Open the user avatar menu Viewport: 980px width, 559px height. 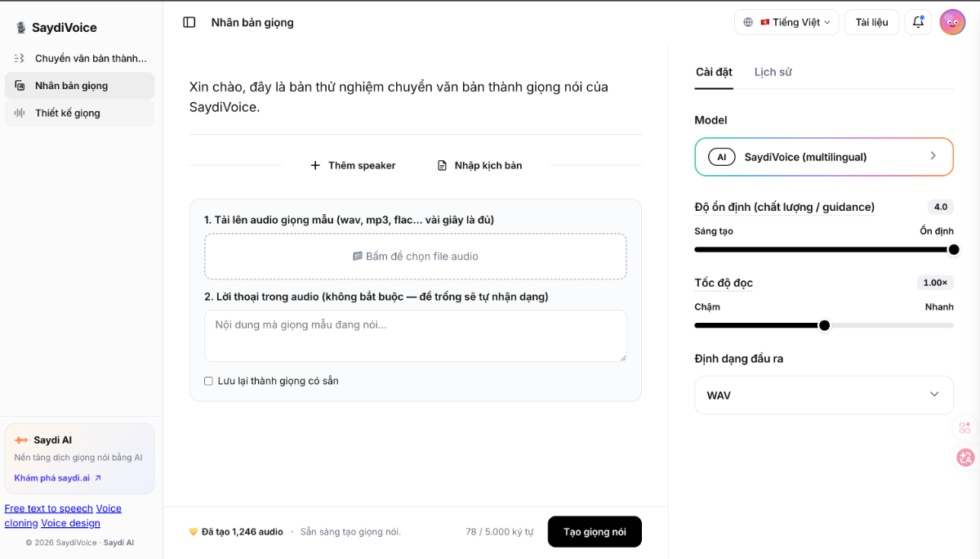[x=952, y=22]
